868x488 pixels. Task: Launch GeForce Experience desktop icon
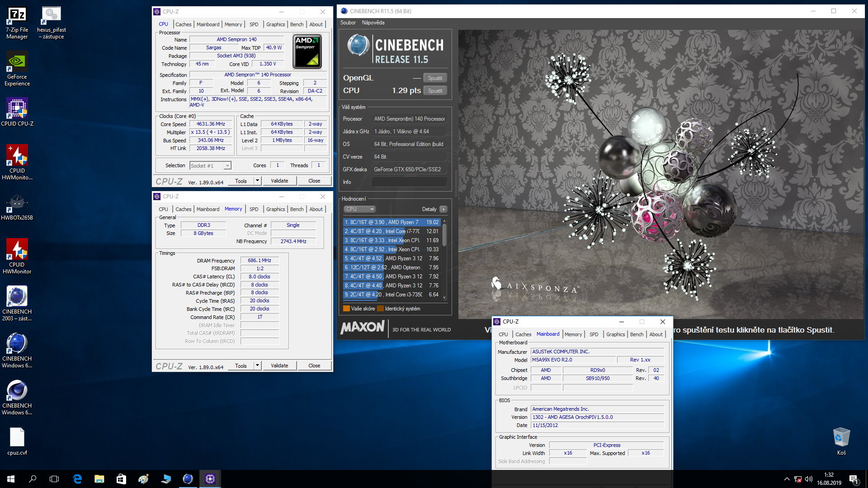click(x=17, y=69)
